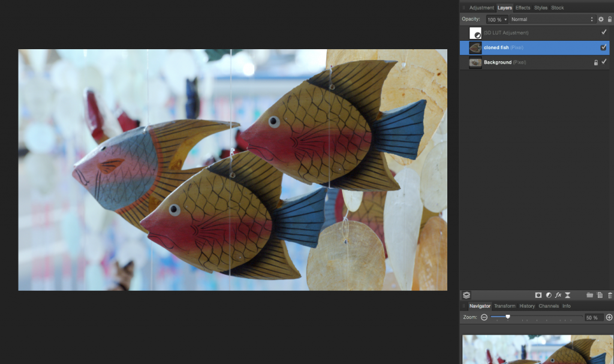Select the Background layer name
Image resolution: width=614 pixels, height=364 pixels.
[497, 62]
